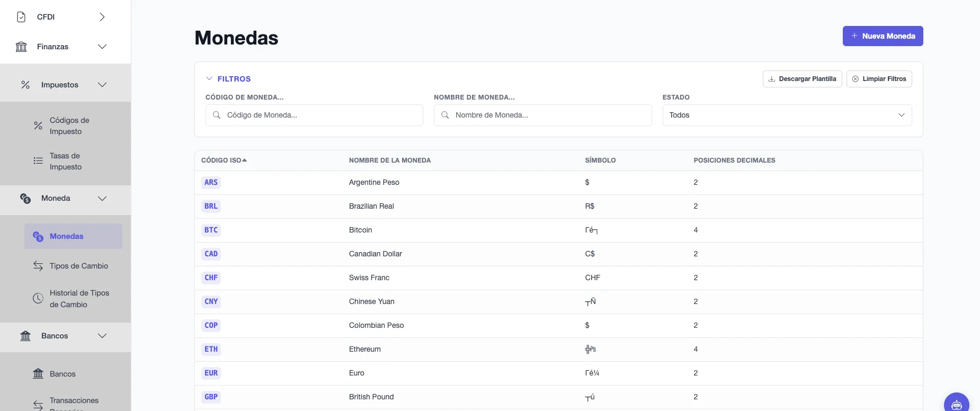Sort by Nombre de la Moneda column

click(390, 160)
